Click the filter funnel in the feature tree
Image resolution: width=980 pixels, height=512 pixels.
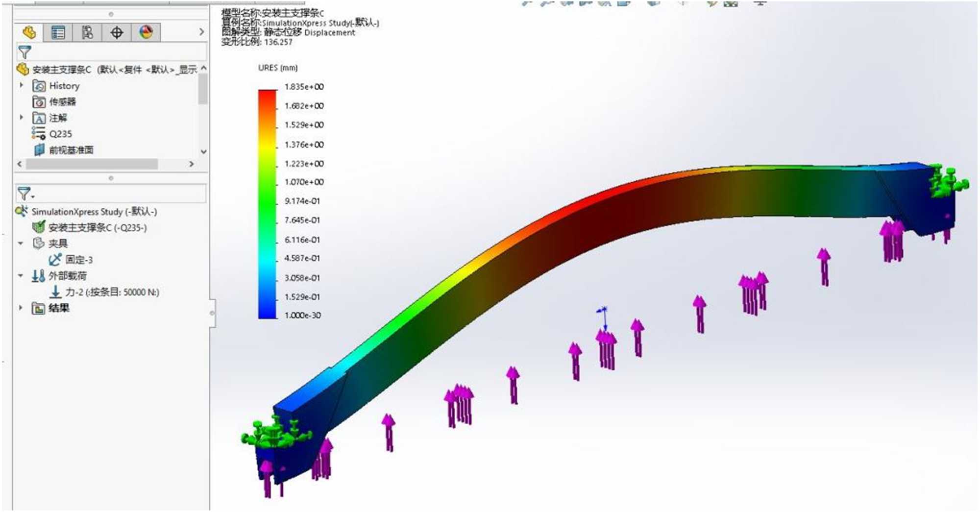(x=24, y=52)
